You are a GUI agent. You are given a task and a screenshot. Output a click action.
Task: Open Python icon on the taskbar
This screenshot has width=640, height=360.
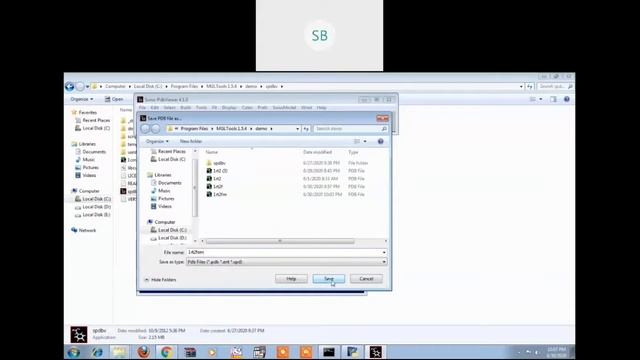click(x=352, y=352)
